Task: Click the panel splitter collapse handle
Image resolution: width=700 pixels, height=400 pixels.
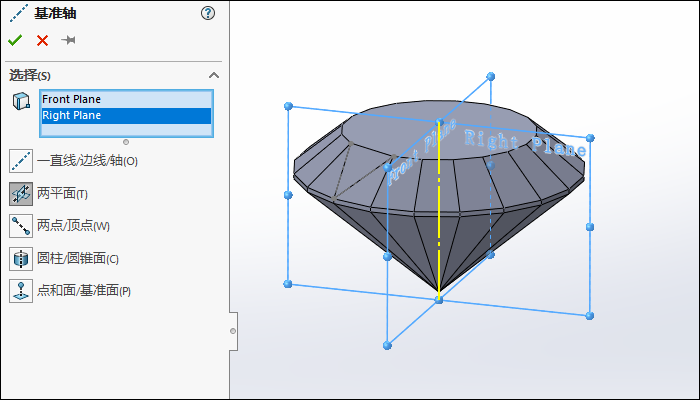Action: 233,331
